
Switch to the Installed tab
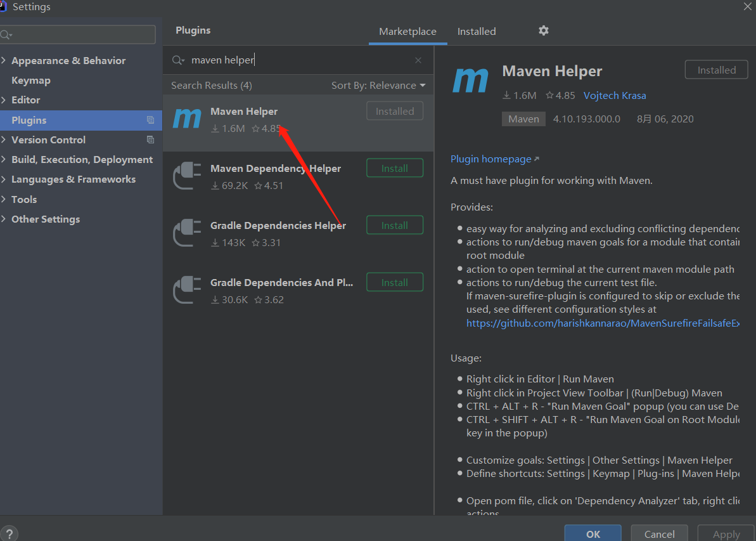pyautogui.click(x=477, y=31)
